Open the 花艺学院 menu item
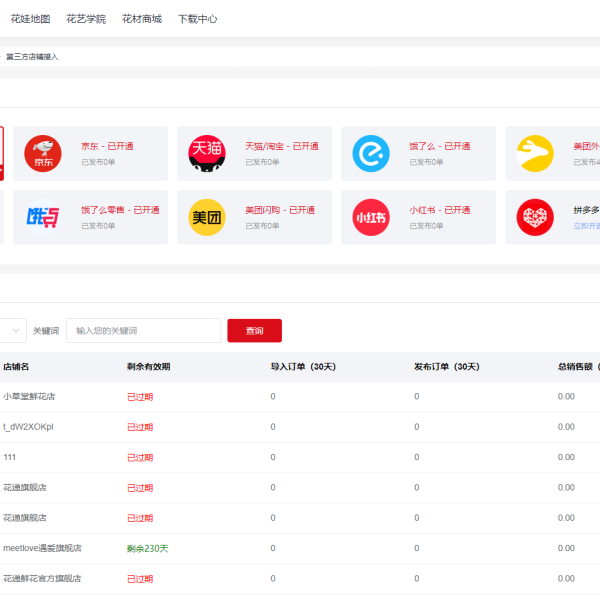600x600 pixels. tap(86, 19)
